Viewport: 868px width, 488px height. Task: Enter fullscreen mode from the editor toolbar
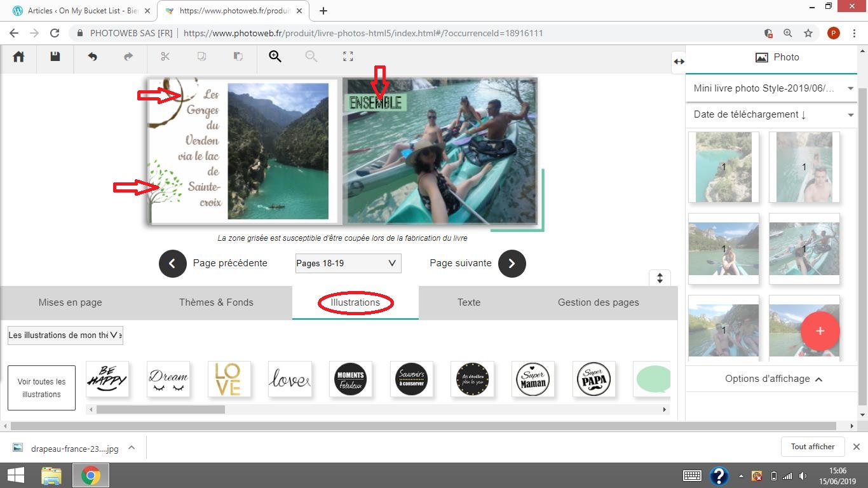pyautogui.click(x=348, y=57)
